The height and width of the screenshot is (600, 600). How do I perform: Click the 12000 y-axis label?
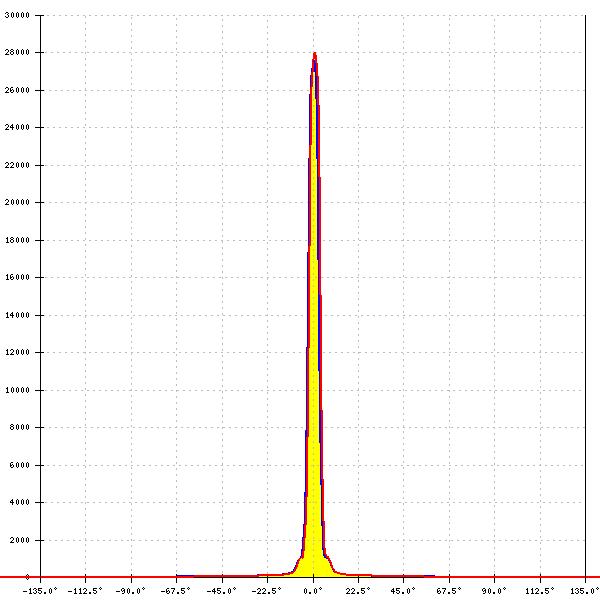point(17,352)
